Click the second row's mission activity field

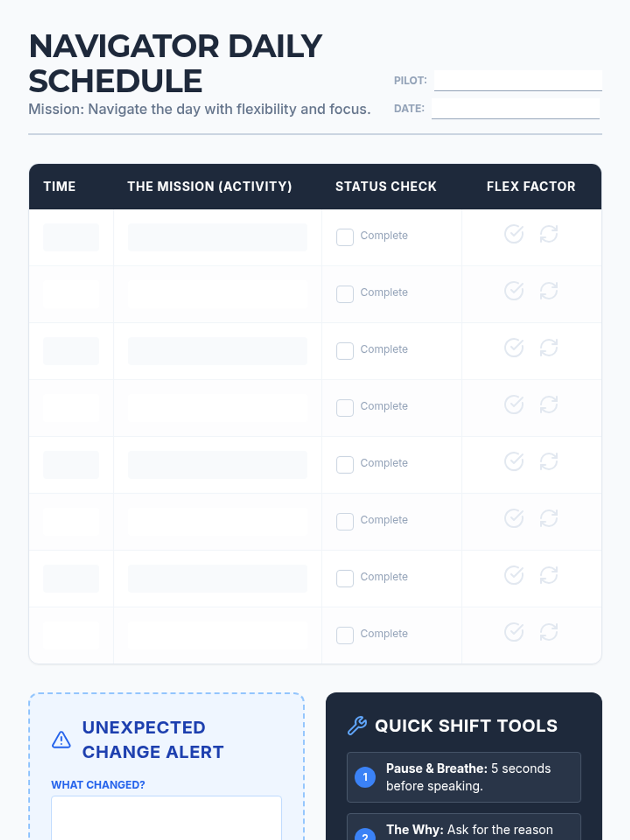point(217,294)
